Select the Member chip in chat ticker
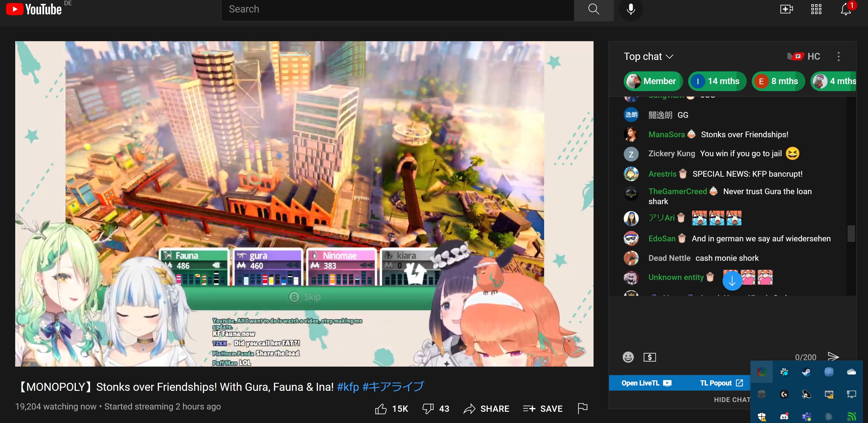 653,81
